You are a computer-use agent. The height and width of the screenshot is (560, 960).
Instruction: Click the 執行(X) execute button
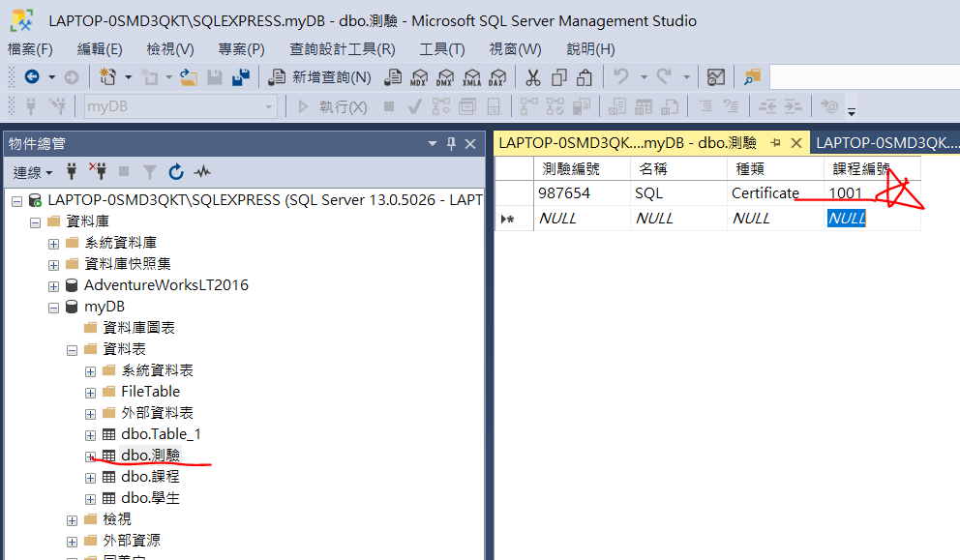click(x=333, y=107)
